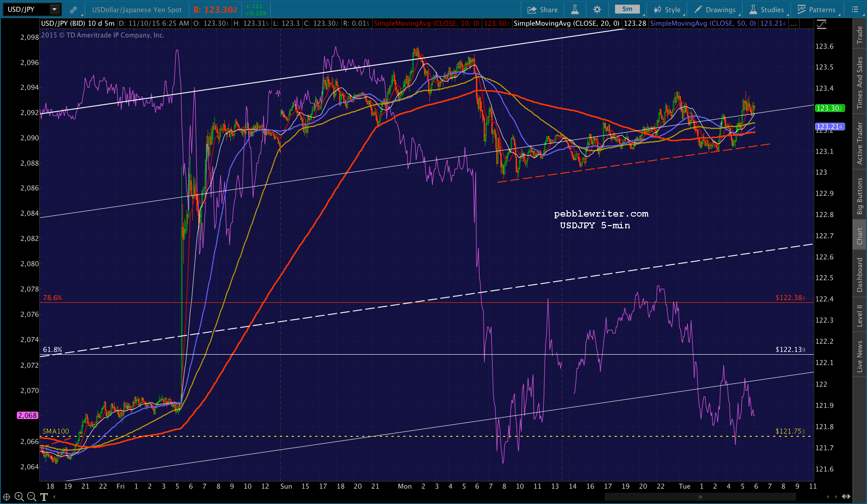Open the Studies menu
This screenshot has width=867, height=504.
767,9
